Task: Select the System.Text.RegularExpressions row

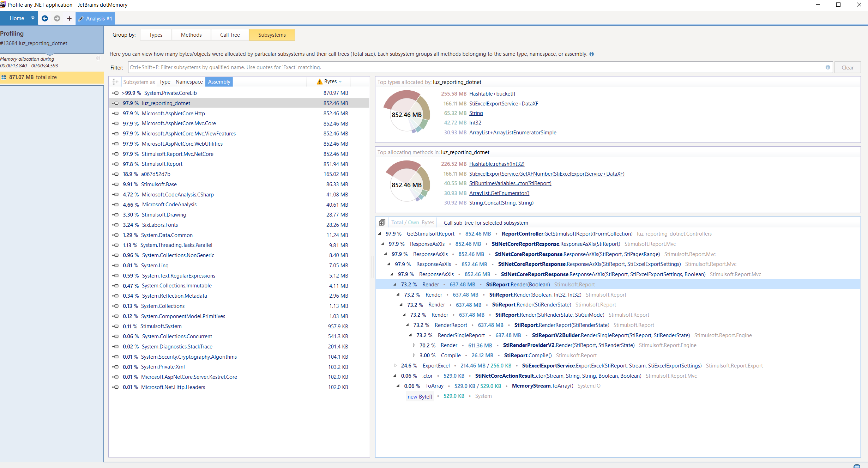Action: 239,276
